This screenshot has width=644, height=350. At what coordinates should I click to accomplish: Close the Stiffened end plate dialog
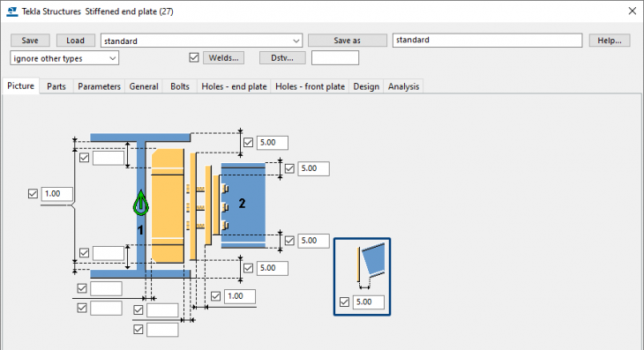tap(632, 11)
